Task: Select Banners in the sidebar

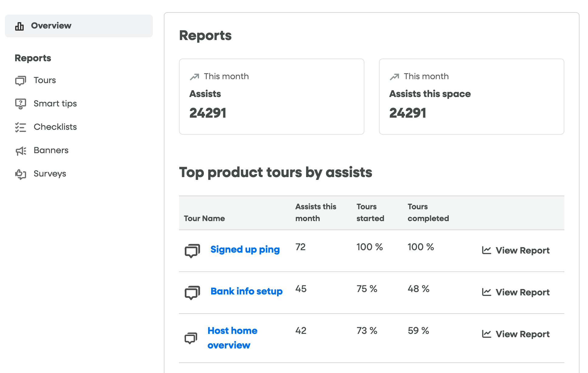Action: click(51, 150)
